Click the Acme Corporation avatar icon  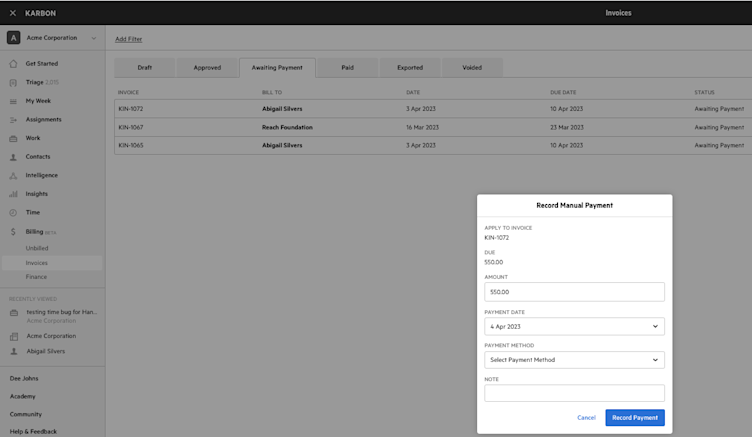point(13,37)
